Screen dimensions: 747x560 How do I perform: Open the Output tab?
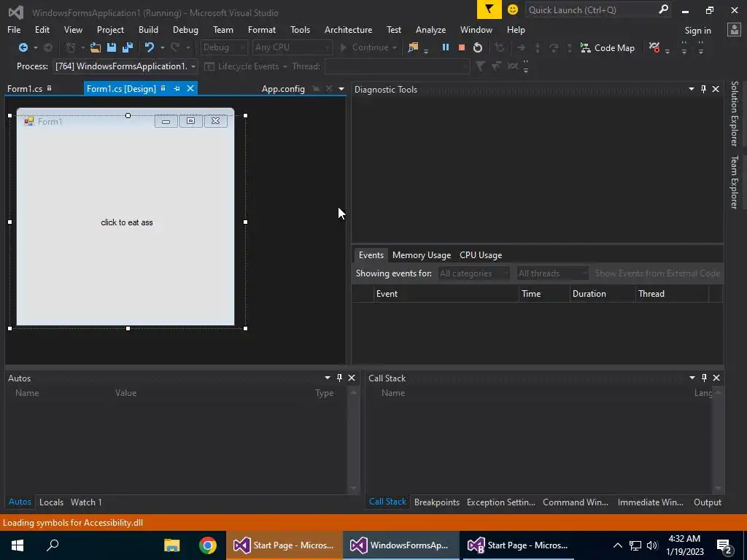(708, 502)
